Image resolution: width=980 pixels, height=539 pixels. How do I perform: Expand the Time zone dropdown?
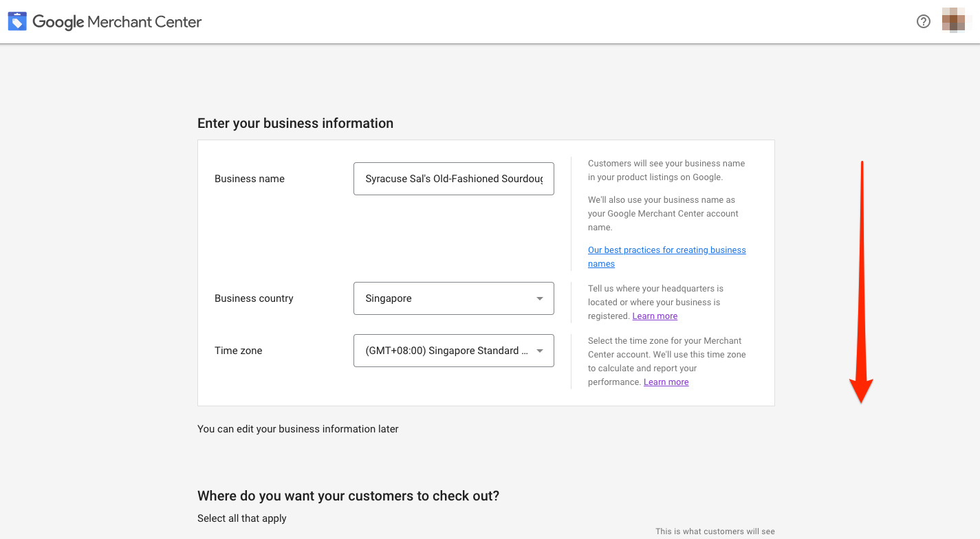(454, 351)
